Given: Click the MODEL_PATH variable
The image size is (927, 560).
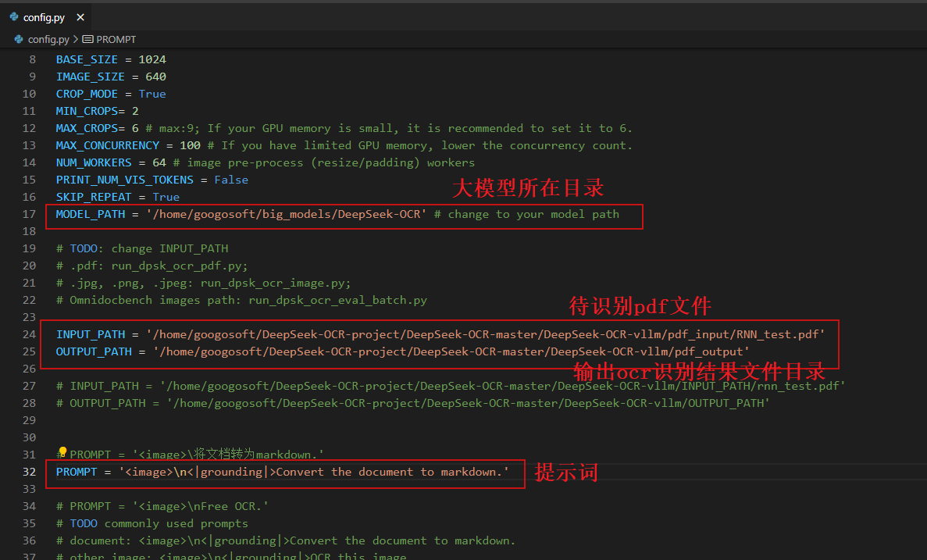Looking at the screenshot, I should coord(91,214).
